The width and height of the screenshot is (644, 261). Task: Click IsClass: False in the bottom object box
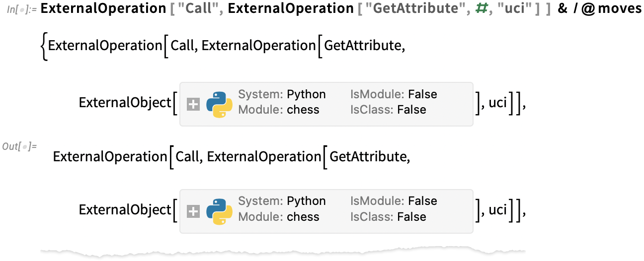point(388,217)
